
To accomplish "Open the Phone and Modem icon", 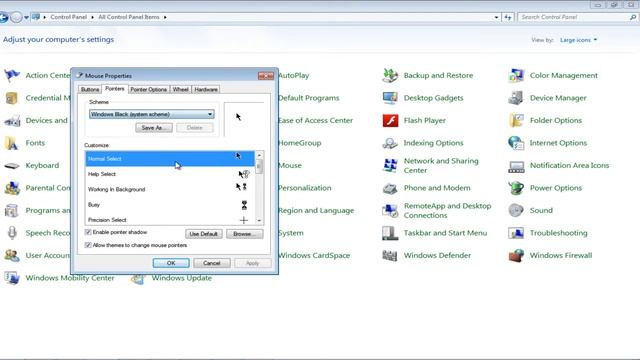I will [390, 188].
